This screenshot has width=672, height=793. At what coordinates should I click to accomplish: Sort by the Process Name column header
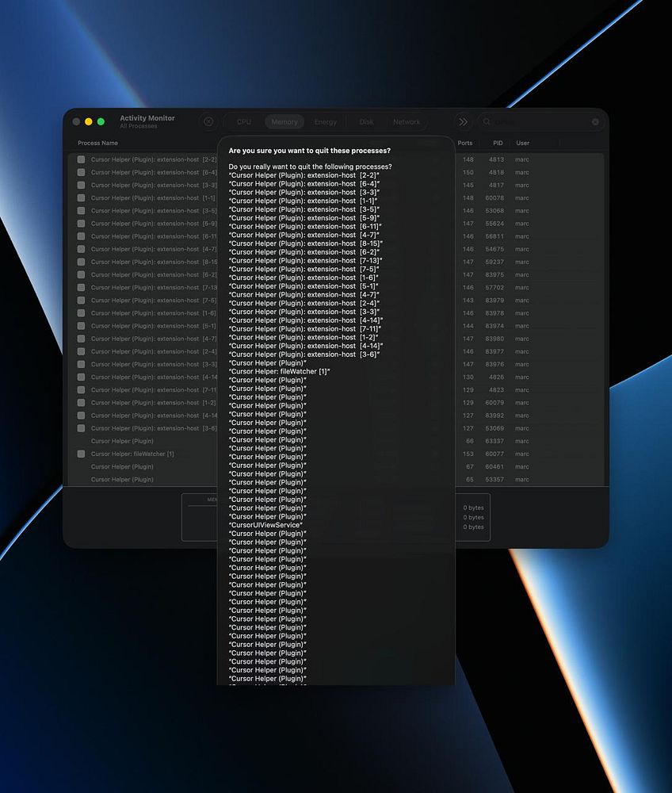pyautogui.click(x=97, y=143)
